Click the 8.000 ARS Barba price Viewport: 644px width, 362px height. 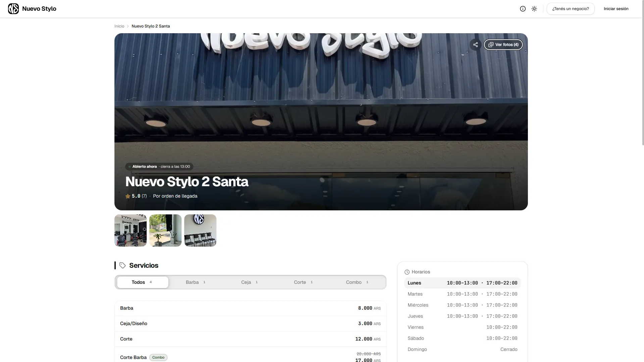point(369,308)
